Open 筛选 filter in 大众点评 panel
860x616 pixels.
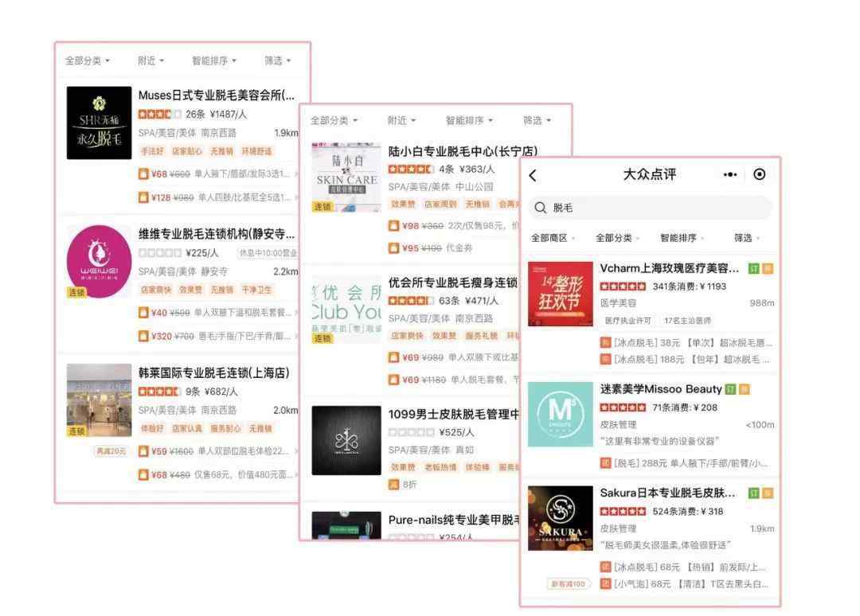coord(747,238)
